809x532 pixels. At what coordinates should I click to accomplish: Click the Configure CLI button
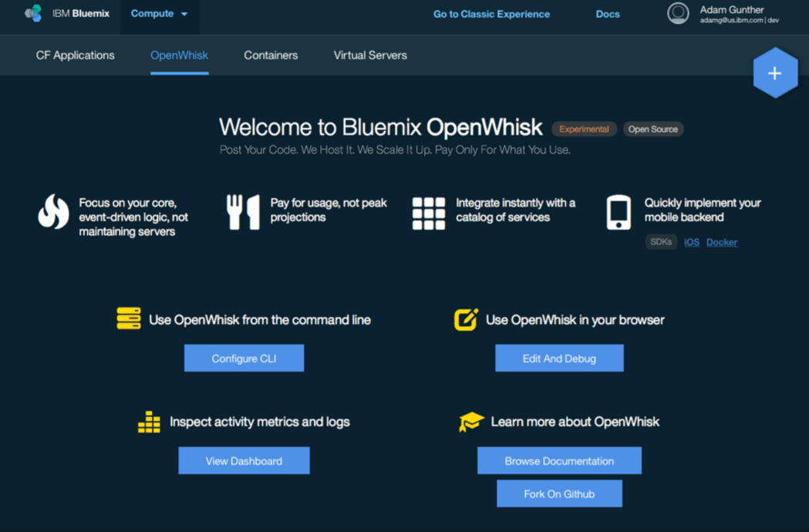[244, 358]
